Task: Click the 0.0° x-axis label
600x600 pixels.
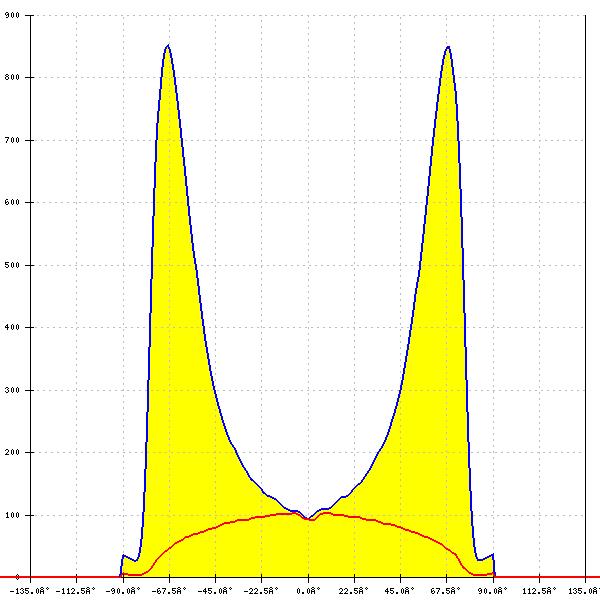Action: pos(309,590)
